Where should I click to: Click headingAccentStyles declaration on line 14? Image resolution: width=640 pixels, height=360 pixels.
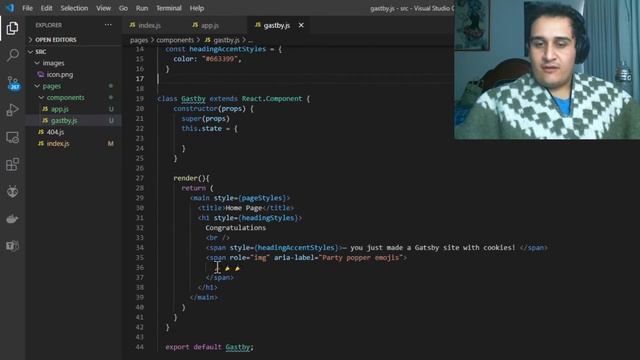point(227,49)
